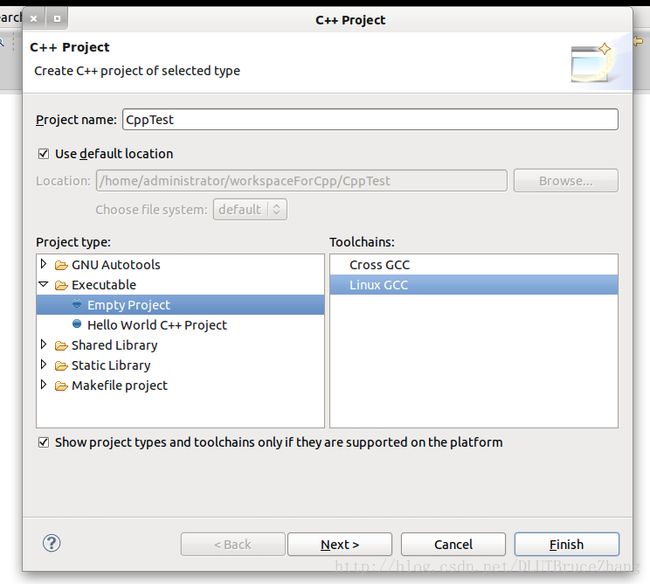Click the Next > button
The image size is (650, 584).
tap(340, 544)
